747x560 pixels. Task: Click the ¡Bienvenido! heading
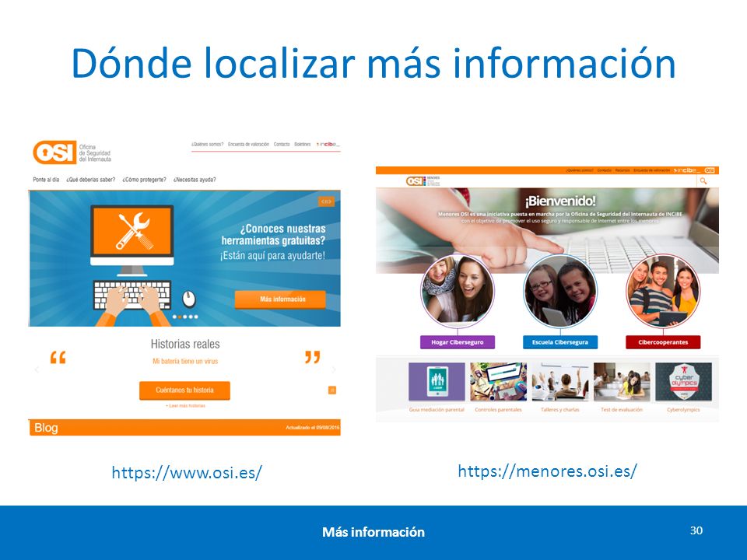pyautogui.click(x=560, y=201)
